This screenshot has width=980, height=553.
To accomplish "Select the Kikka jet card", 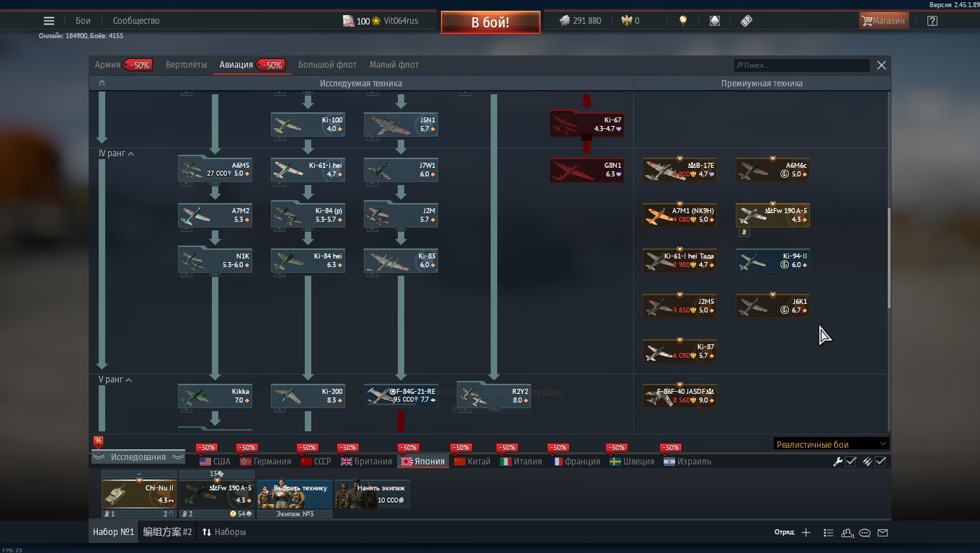I will [215, 395].
